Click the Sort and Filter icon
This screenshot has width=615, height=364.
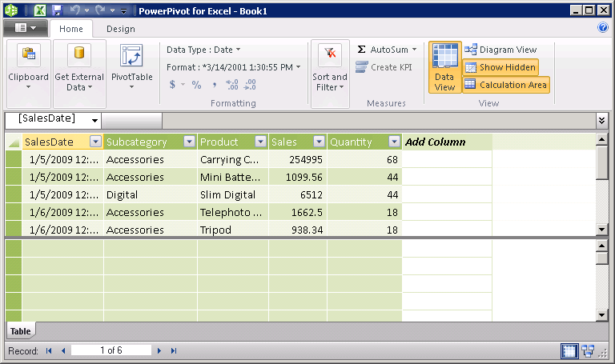(x=330, y=54)
